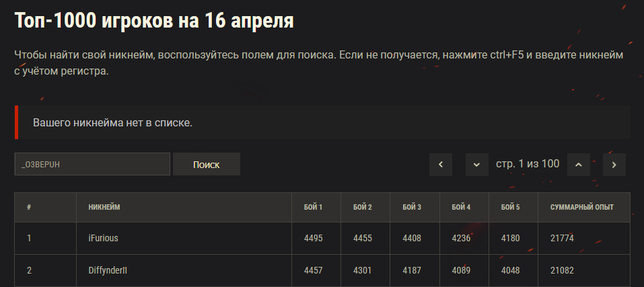Click the БОЙ 4 column header
This screenshot has width=644, height=287.
point(461,207)
